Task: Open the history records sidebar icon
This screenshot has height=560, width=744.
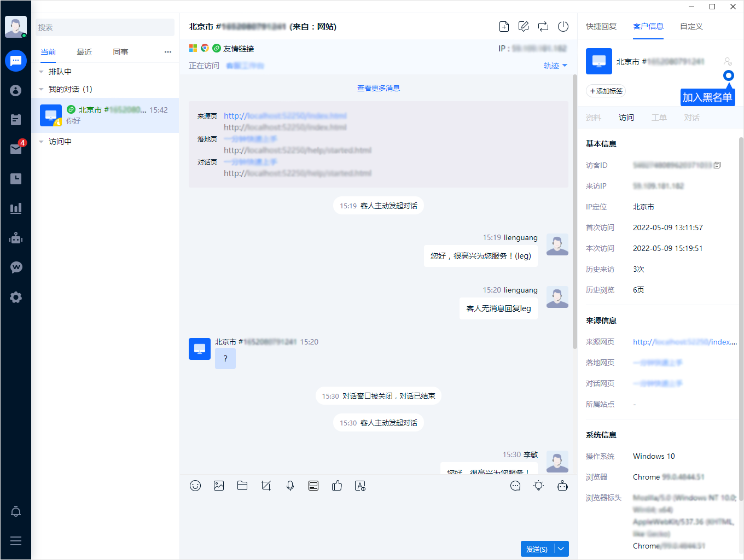Action: pos(16,179)
